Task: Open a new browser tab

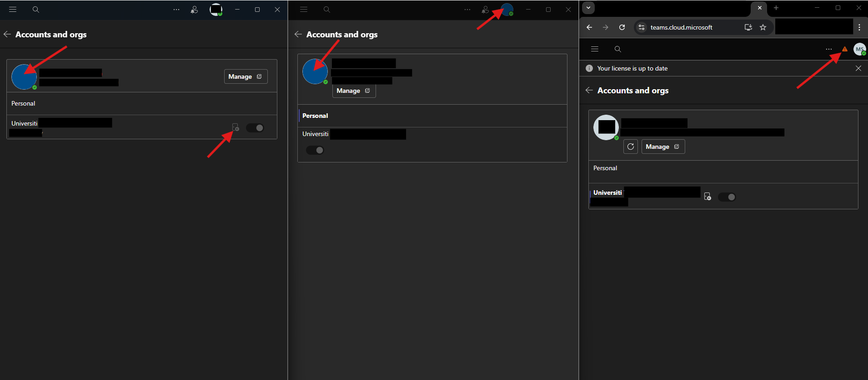Action: pos(776,8)
